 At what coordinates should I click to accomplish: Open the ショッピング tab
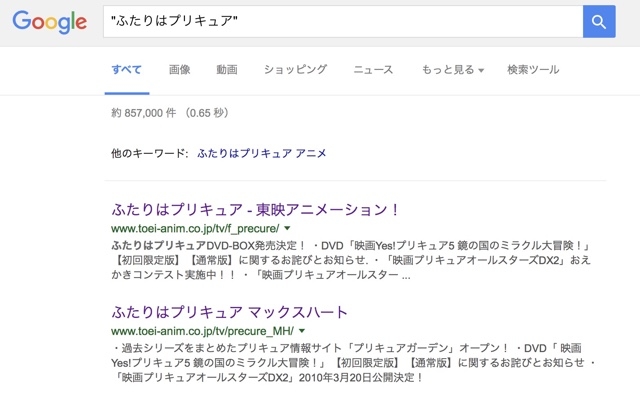pos(296,70)
